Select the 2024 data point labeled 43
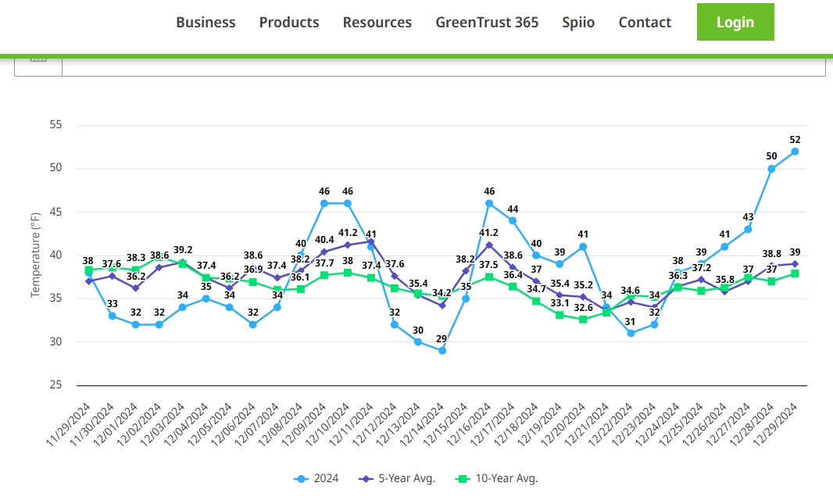The width and height of the screenshot is (833, 504). point(748,230)
